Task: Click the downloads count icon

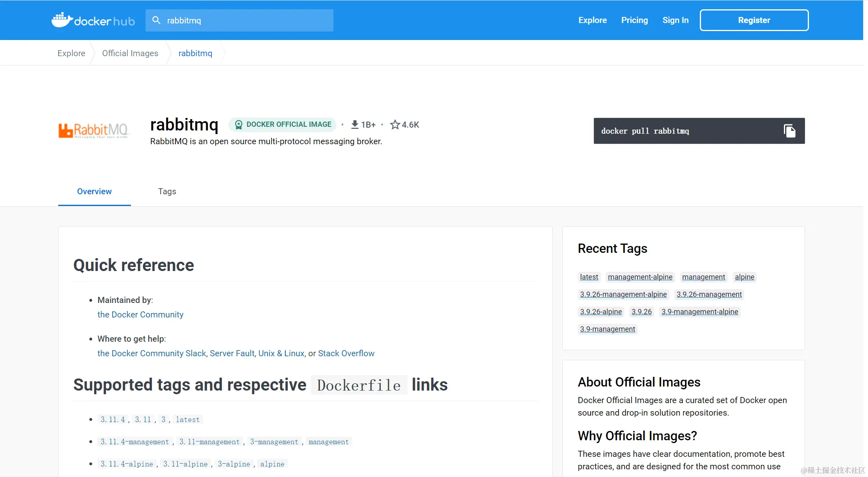Action: pyautogui.click(x=355, y=125)
